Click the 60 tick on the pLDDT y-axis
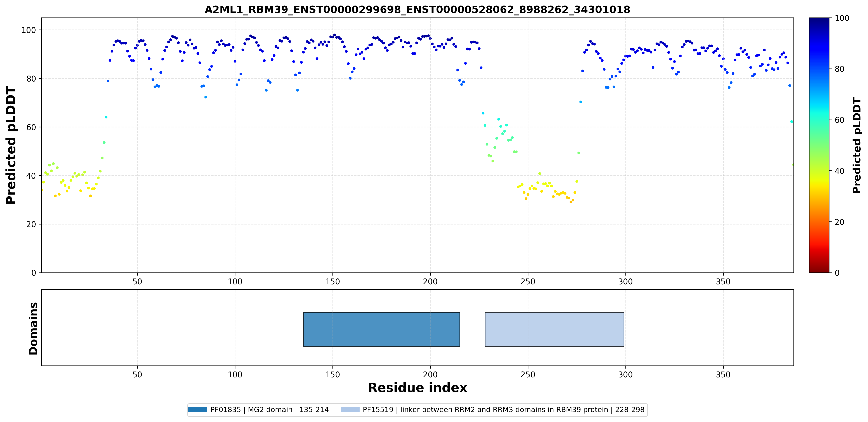This screenshot has width=868, height=422. (x=31, y=127)
